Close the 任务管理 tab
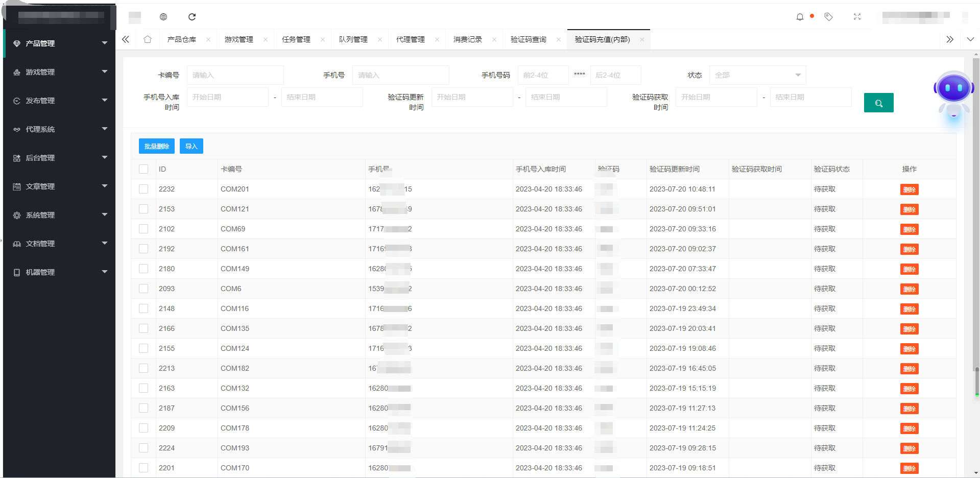The height and width of the screenshot is (478, 980). (323, 39)
